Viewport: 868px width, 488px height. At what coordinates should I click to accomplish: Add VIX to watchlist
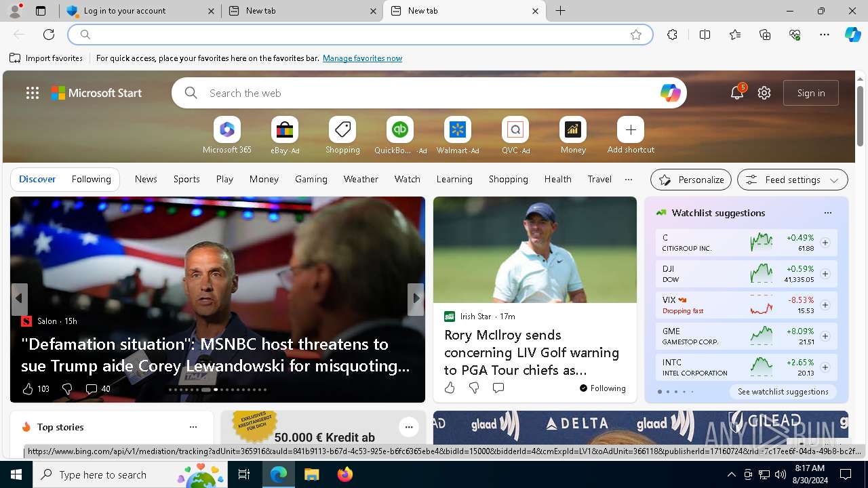click(825, 305)
